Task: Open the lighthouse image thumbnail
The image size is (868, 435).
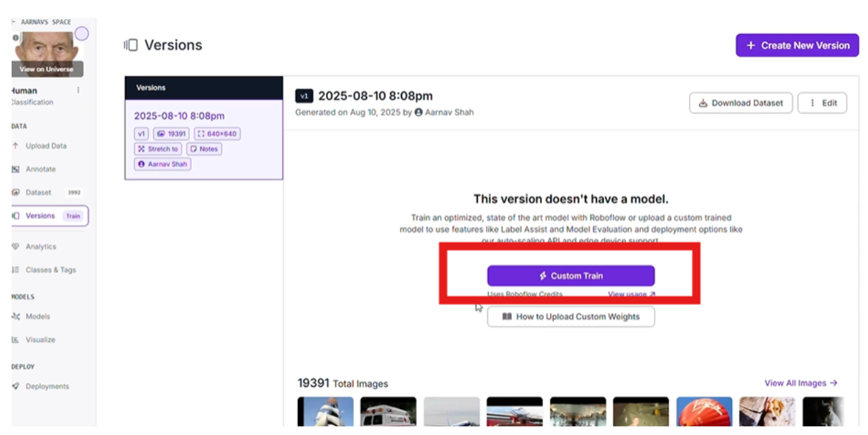Action: [325, 411]
